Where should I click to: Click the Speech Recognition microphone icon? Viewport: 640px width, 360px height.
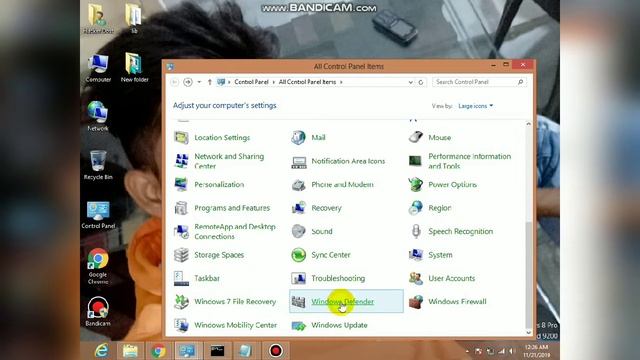[416, 231]
